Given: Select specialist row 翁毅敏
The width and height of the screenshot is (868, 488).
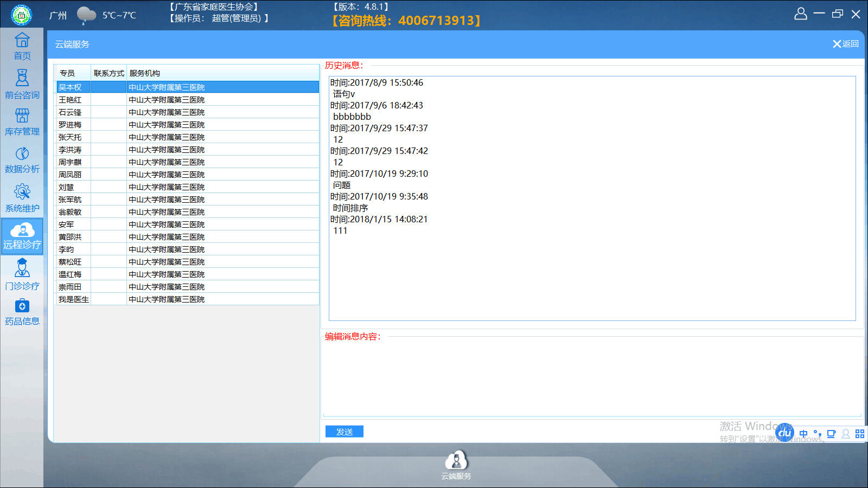Looking at the screenshot, I should 188,212.
